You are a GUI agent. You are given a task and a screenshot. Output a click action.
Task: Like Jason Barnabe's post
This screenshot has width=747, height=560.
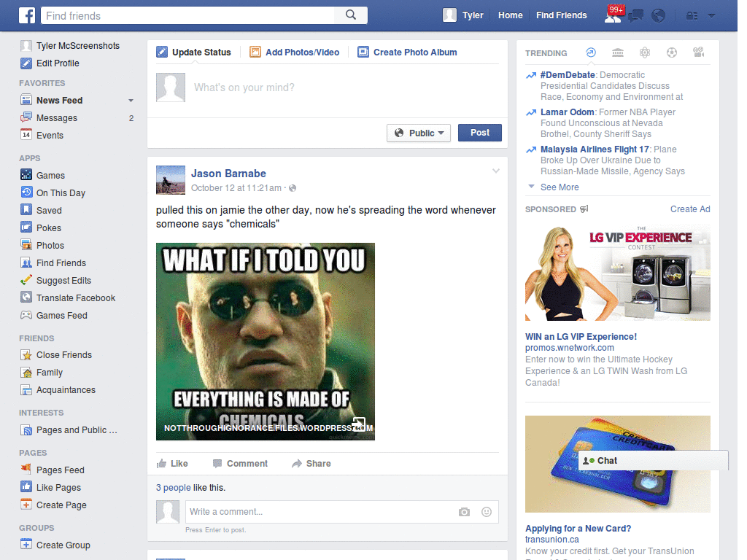[x=172, y=463]
